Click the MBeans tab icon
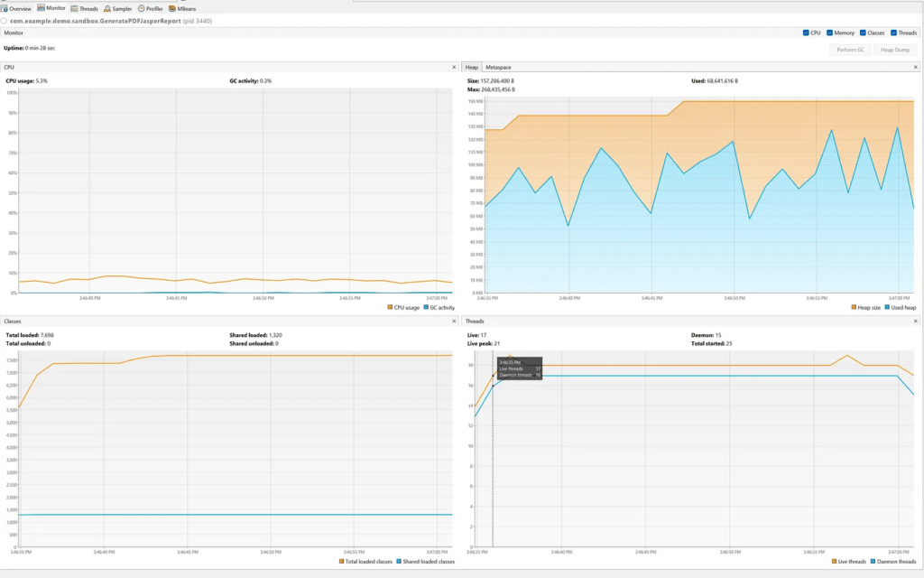Viewport: 924px width, 578px height. click(171, 8)
